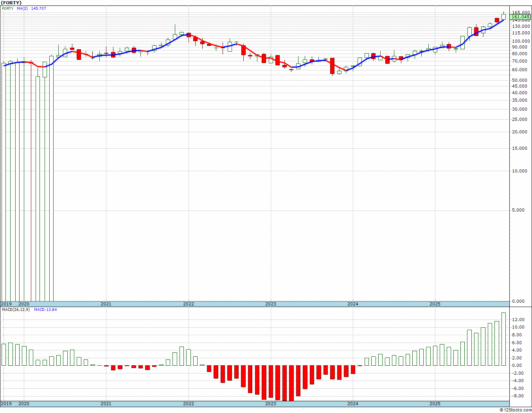Click 2019 on the MACD panel time axis

click(x=6, y=404)
